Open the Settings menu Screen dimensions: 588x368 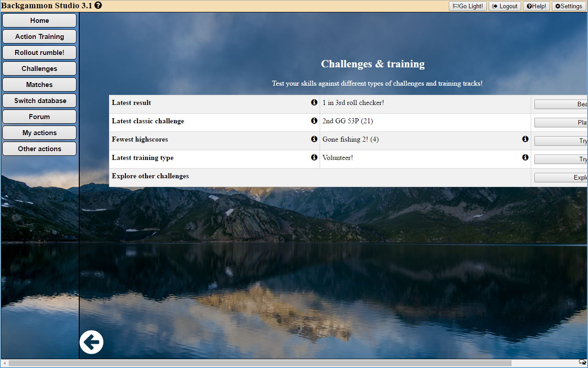pyautogui.click(x=569, y=6)
